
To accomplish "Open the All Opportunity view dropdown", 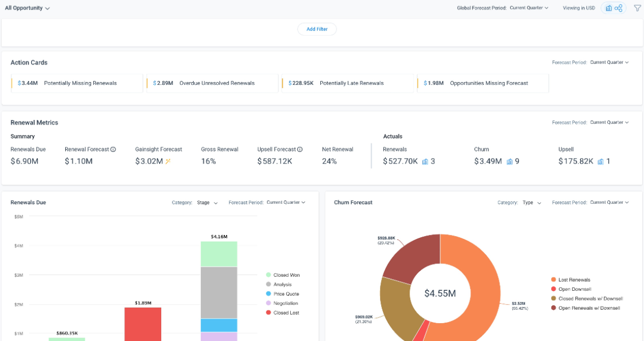I will pyautogui.click(x=27, y=8).
